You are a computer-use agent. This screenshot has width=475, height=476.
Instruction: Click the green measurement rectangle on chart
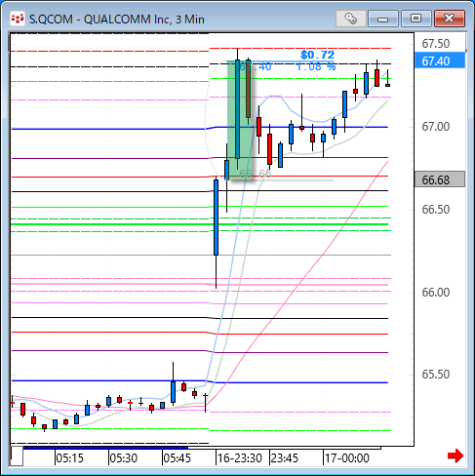click(x=240, y=120)
